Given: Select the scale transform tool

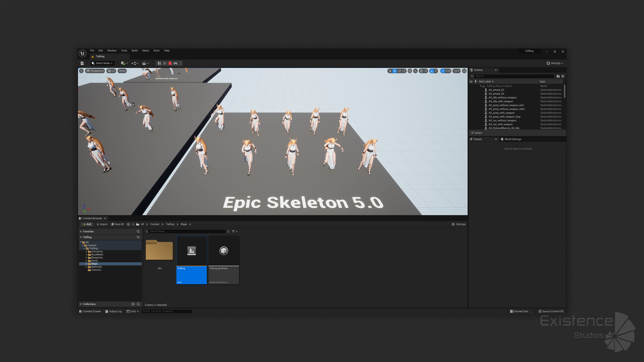Looking at the screenshot, I should click(x=404, y=71).
